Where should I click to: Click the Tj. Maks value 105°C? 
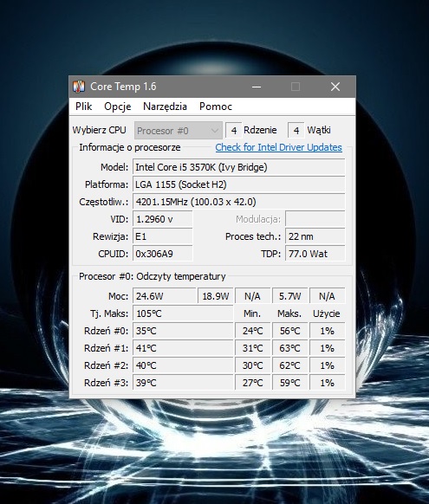coord(183,313)
